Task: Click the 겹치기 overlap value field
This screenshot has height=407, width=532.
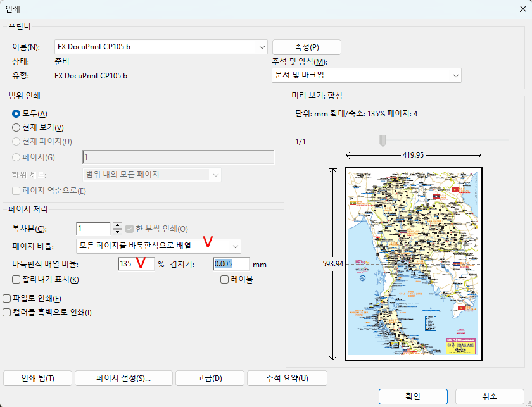Action: tap(231, 264)
